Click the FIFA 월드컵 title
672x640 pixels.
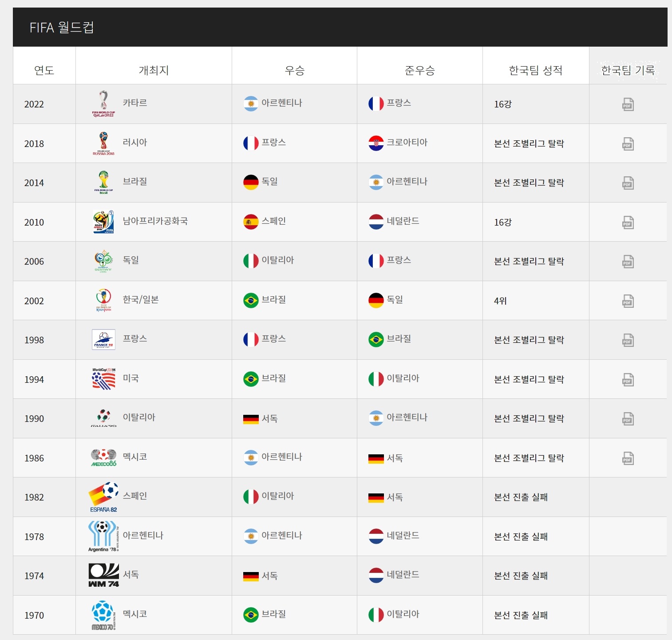point(62,28)
